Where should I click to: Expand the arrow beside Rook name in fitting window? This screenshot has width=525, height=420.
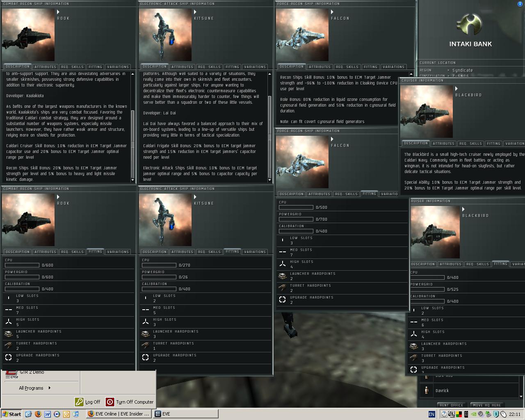(58, 197)
